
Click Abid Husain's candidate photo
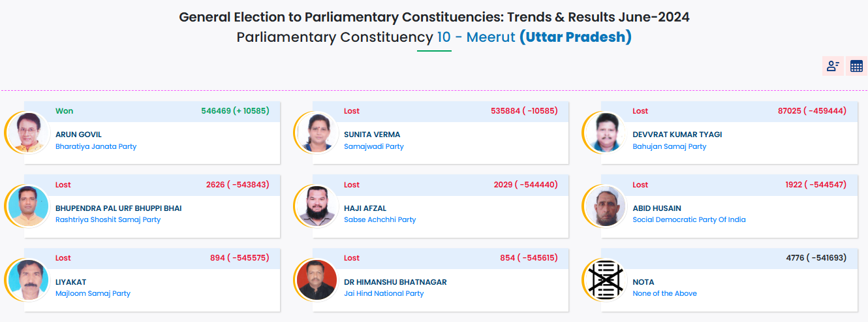tap(605, 206)
